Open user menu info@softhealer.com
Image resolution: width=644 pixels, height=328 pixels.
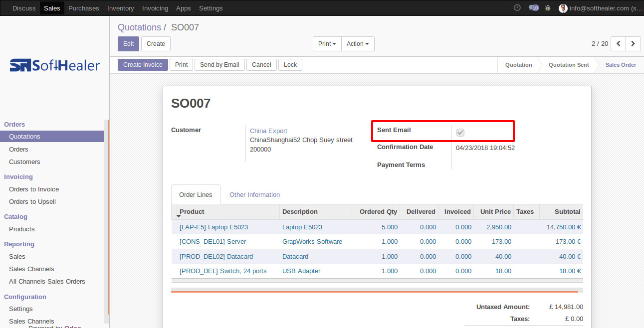point(601,8)
